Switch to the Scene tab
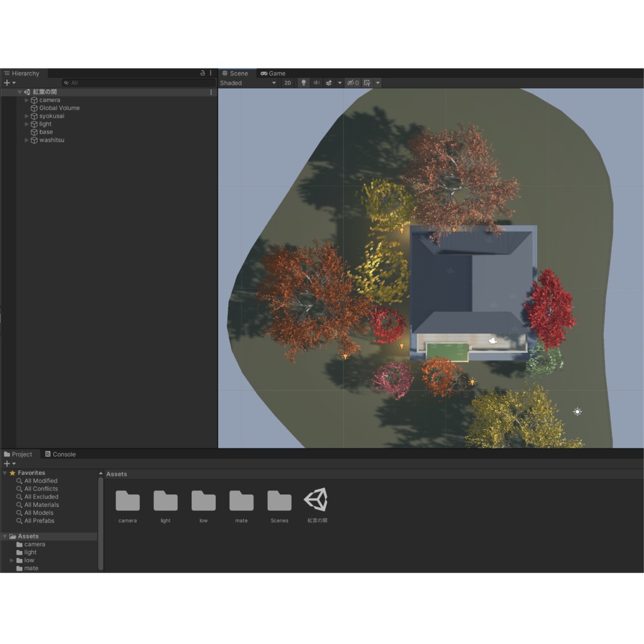This screenshot has width=644, height=644. point(235,74)
